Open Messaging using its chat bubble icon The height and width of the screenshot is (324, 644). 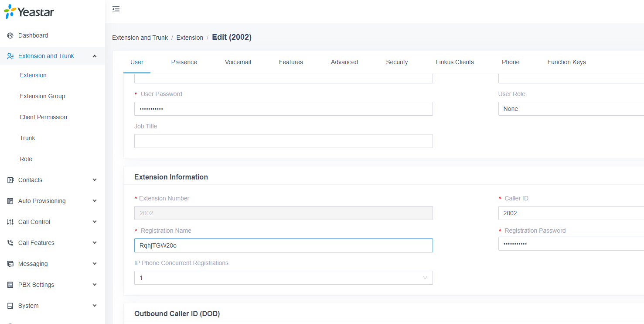[9, 264]
